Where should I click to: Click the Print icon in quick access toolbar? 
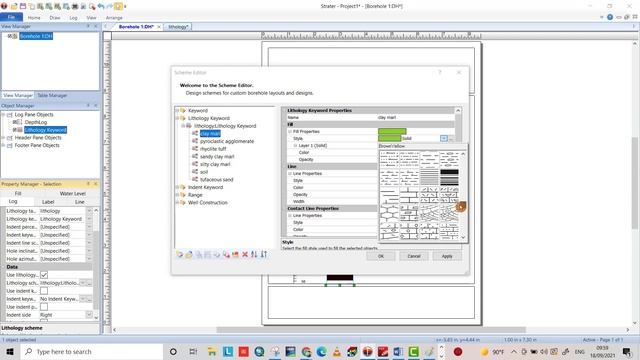tap(75, 7)
